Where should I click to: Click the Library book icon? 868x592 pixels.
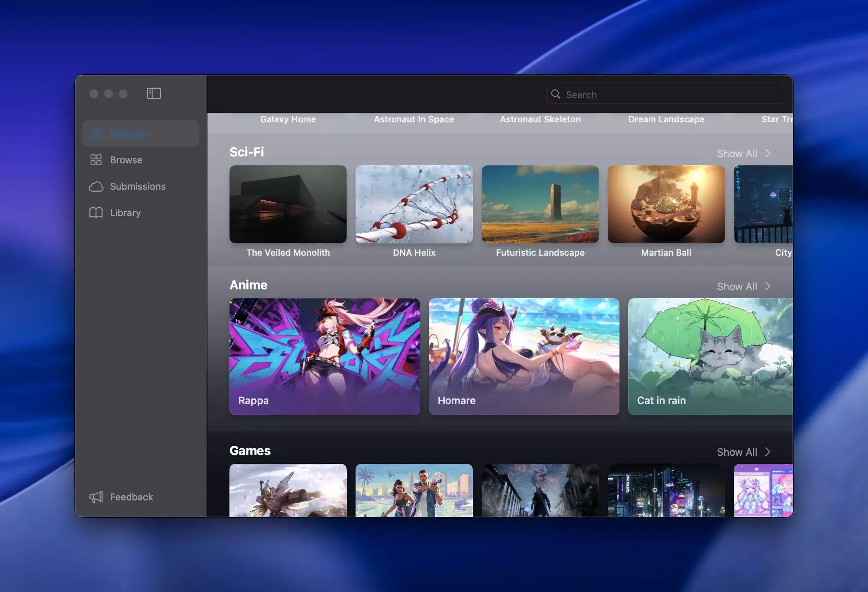[x=96, y=213]
